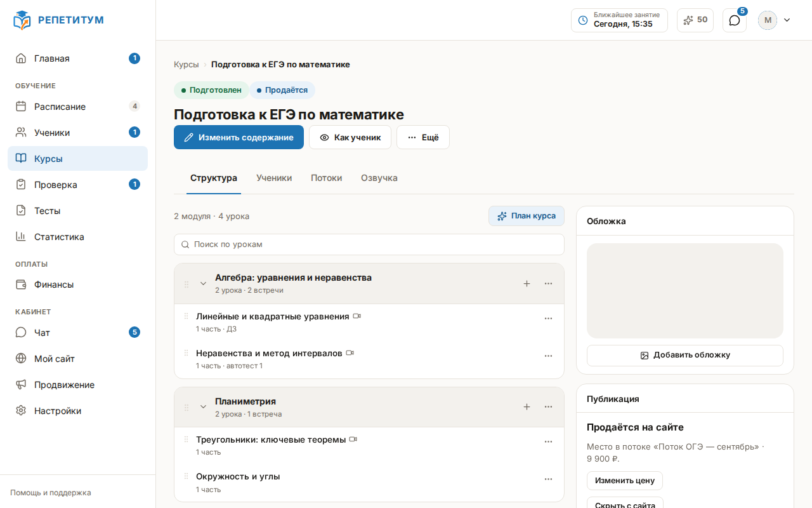
Task: Switch to the Потоки tab
Action: coord(326,178)
